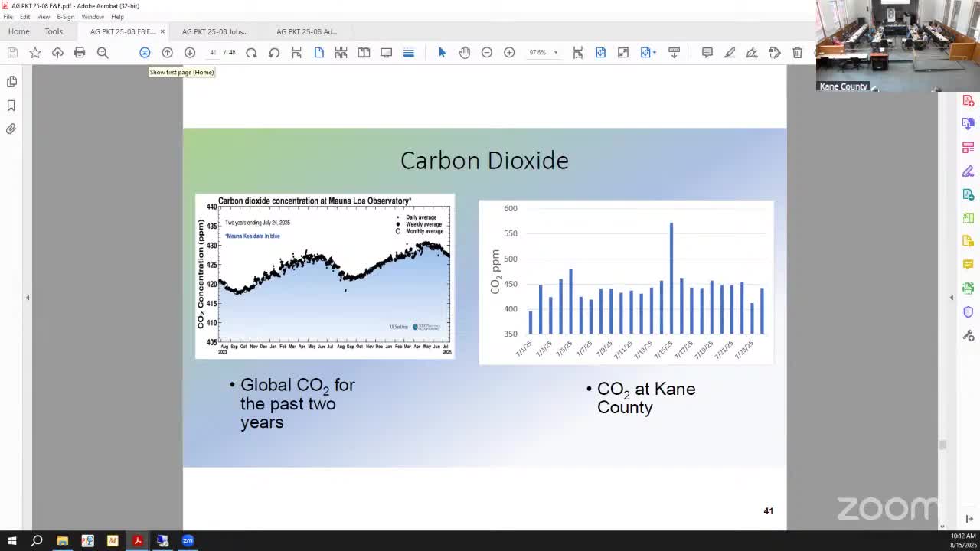Go to the previous page arrow
Viewport: 980px width, 551px height.
click(167, 52)
